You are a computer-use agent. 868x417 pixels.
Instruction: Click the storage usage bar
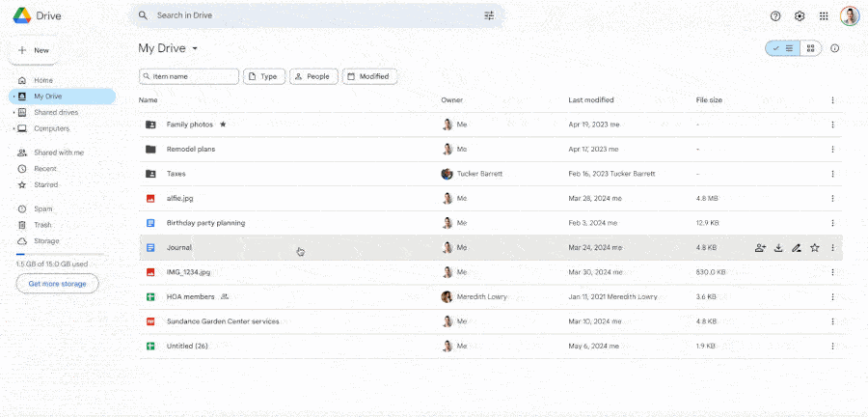57,255
